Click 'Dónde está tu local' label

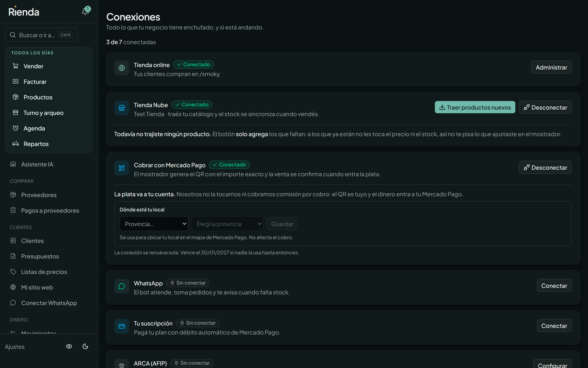tap(142, 210)
